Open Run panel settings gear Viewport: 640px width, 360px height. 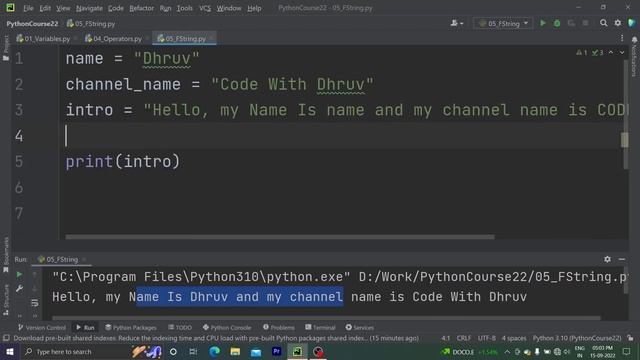click(607, 259)
